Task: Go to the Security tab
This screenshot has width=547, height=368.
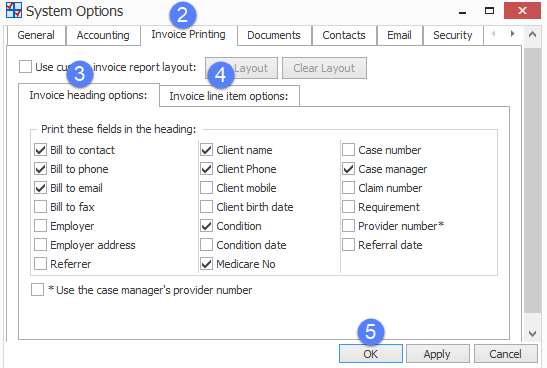Action: pos(452,35)
